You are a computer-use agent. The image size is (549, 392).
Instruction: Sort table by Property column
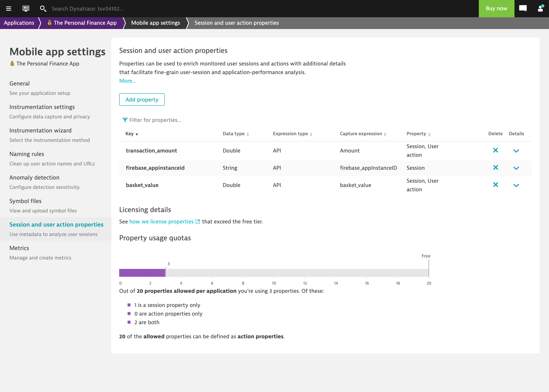pos(418,134)
